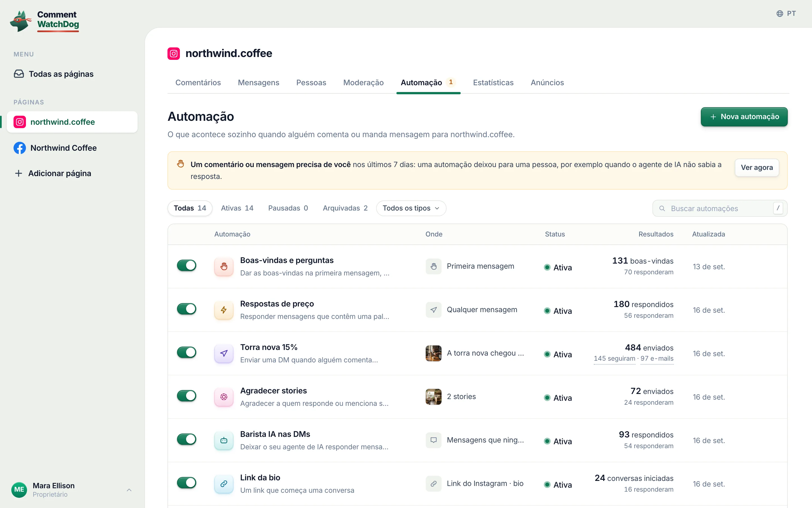Click the Qualquer mensagem send icon
Image resolution: width=812 pixels, height=508 pixels.
[434, 310]
